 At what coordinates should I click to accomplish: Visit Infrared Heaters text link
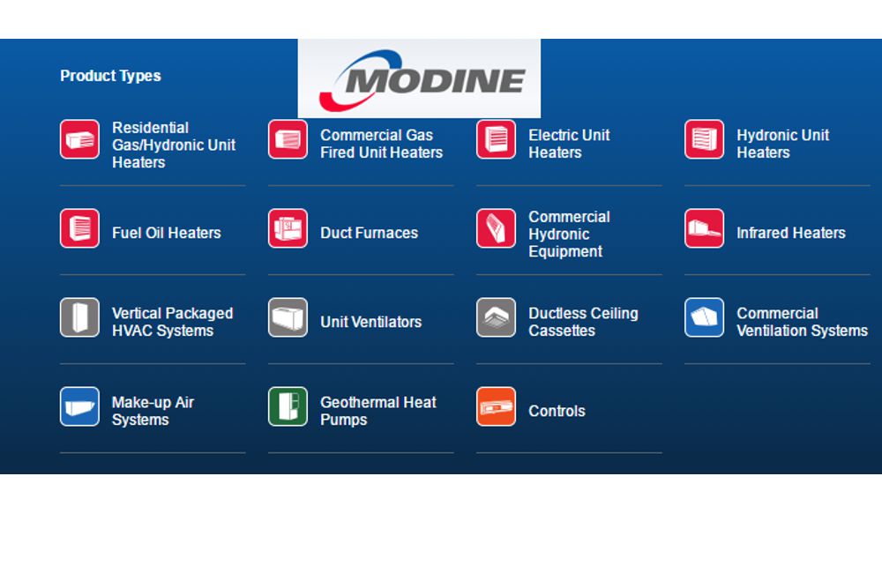[791, 233]
